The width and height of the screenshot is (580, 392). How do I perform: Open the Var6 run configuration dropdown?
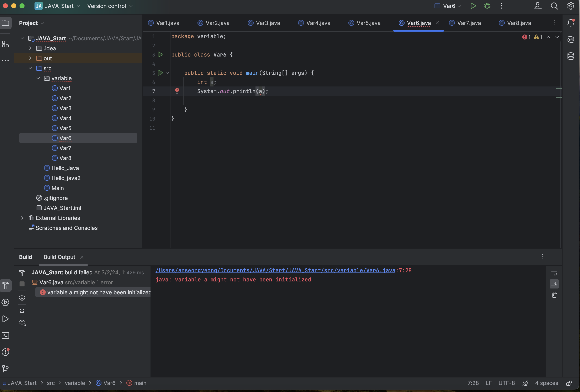pyautogui.click(x=452, y=6)
